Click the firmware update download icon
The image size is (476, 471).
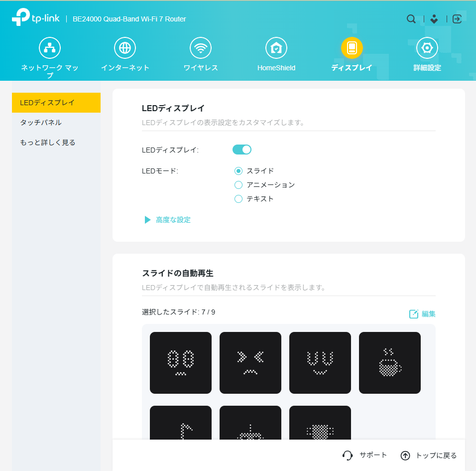pyautogui.click(x=434, y=19)
